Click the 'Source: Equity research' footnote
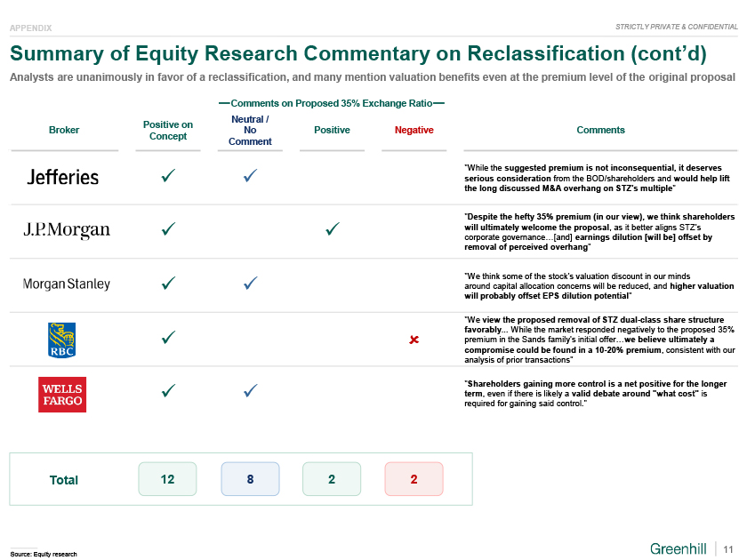The image size is (747, 560). [x=44, y=555]
